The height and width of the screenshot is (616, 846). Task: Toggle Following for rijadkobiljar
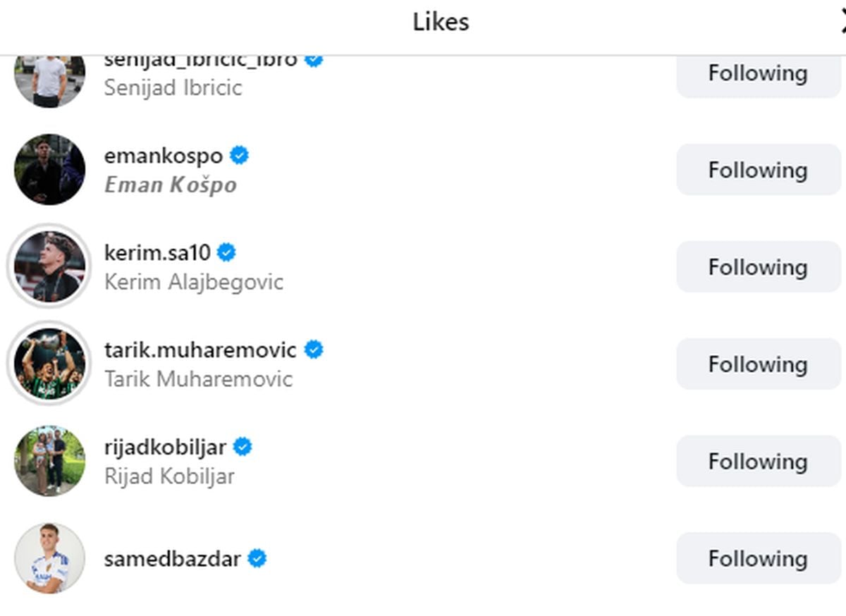click(x=758, y=461)
